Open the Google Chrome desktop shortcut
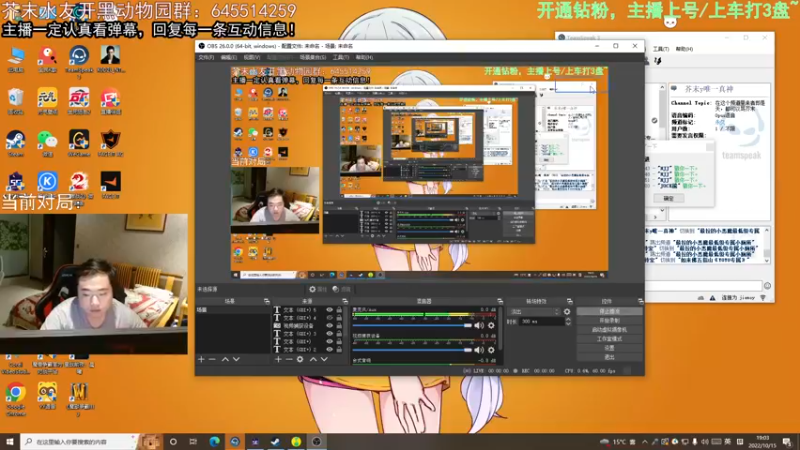The height and width of the screenshot is (450, 800). tap(16, 399)
